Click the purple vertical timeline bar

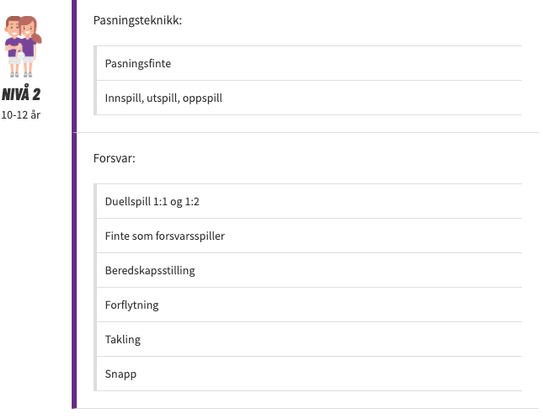(74, 204)
